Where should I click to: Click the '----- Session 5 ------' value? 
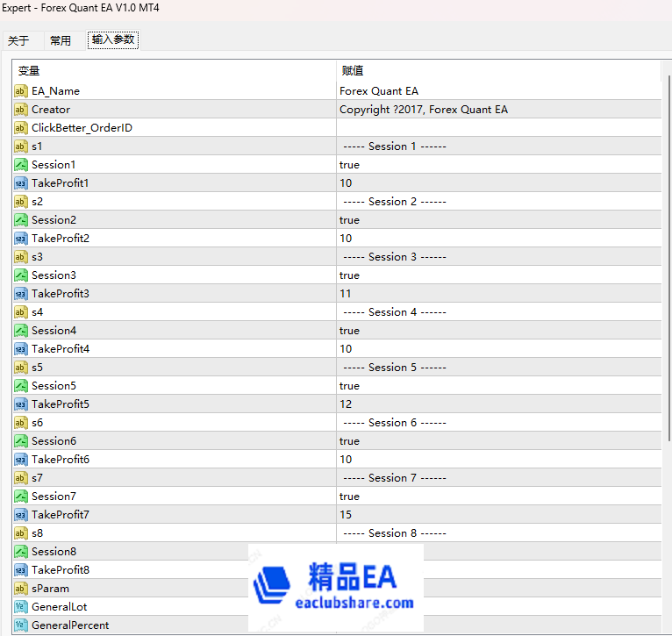pyautogui.click(x=395, y=368)
